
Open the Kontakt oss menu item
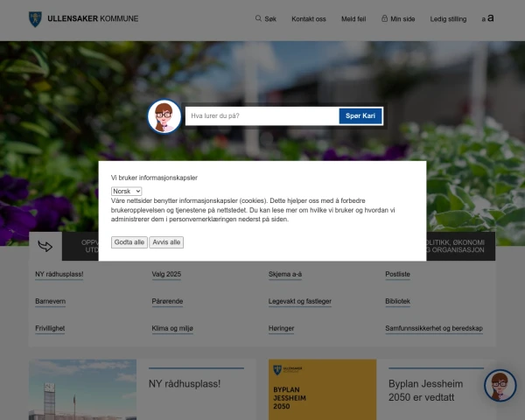(x=309, y=19)
